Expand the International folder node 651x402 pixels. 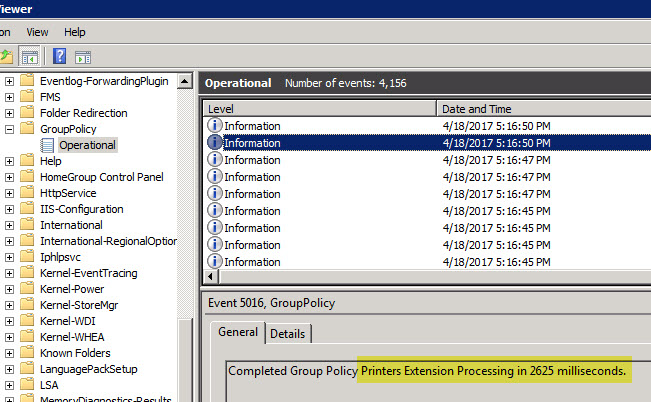click(x=9, y=225)
